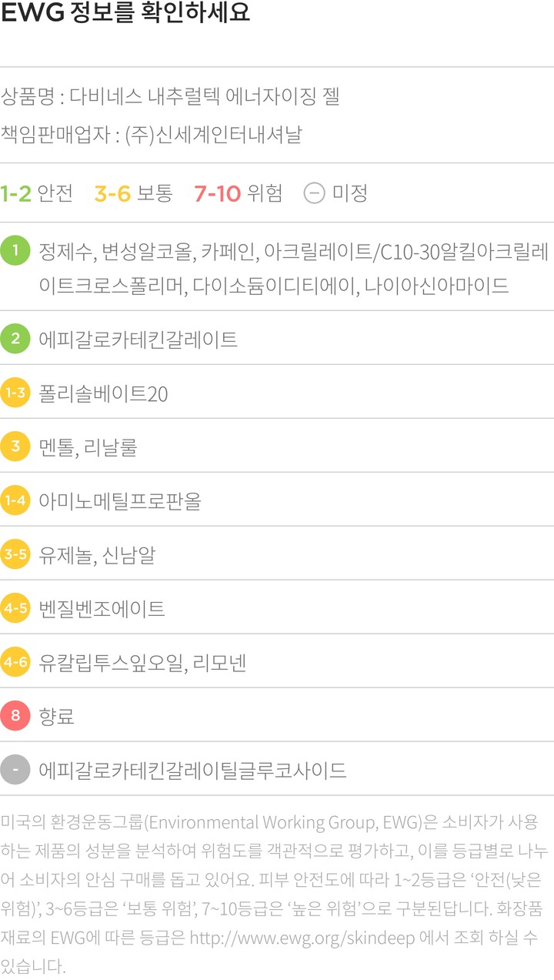Click the yellow 4-6 grade badge
The height and width of the screenshot is (980, 554).
click(15, 662)
